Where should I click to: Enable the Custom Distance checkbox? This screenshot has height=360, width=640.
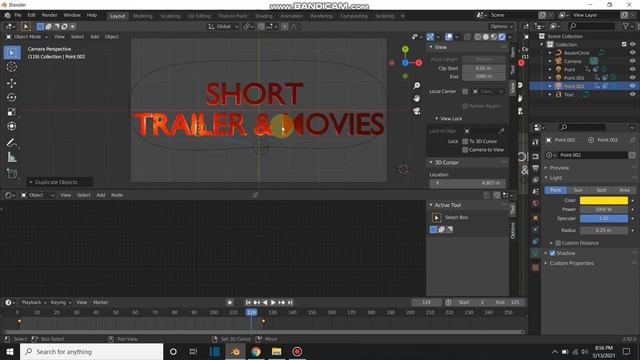[x=558, y=243]
